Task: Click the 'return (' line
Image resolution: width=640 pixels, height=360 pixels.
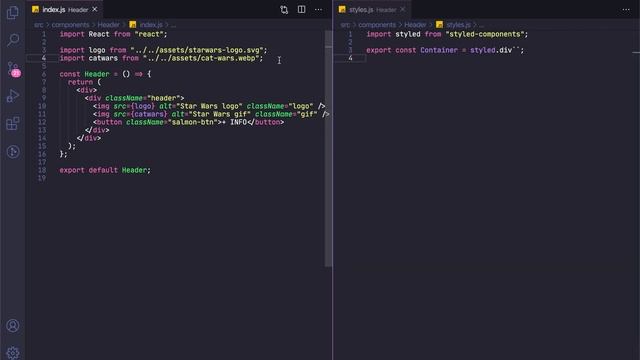Action: pyautogui.click(x=84, y=82)
